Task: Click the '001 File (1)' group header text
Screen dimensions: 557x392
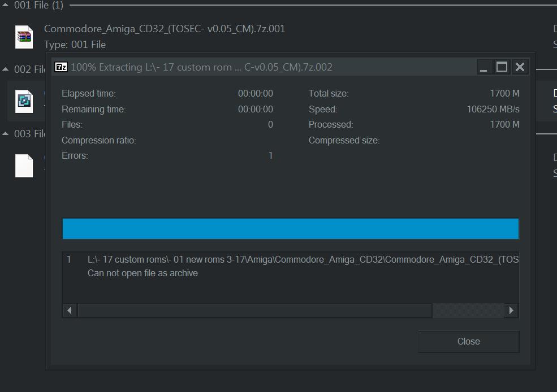Action: coord(38,5)
